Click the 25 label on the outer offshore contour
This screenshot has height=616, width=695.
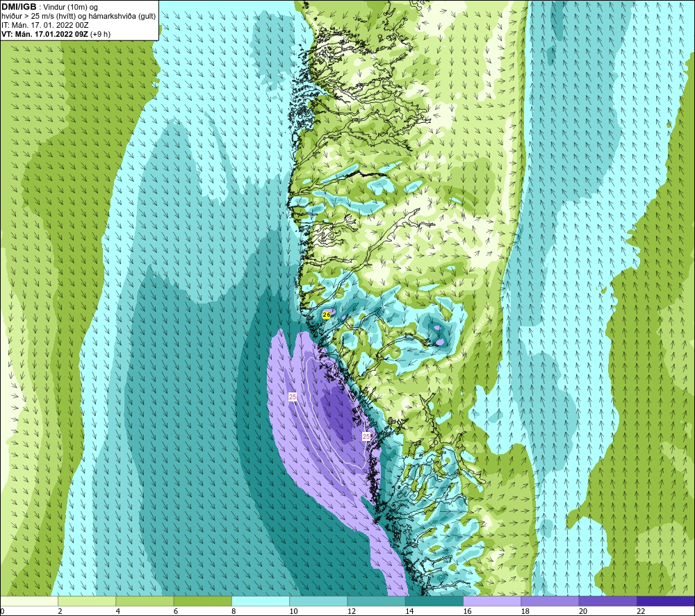coord(293,397)
